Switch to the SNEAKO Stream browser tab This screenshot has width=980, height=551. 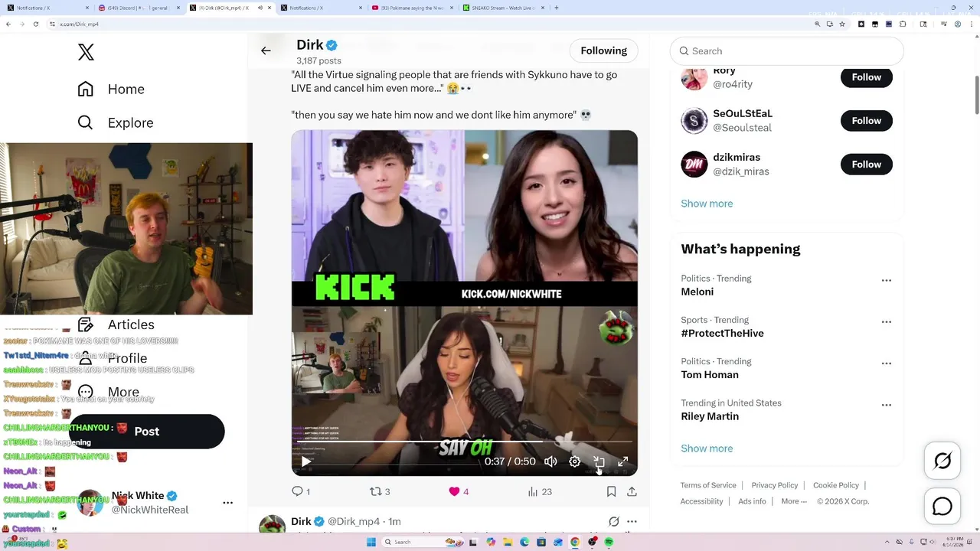tap(503, 8)
